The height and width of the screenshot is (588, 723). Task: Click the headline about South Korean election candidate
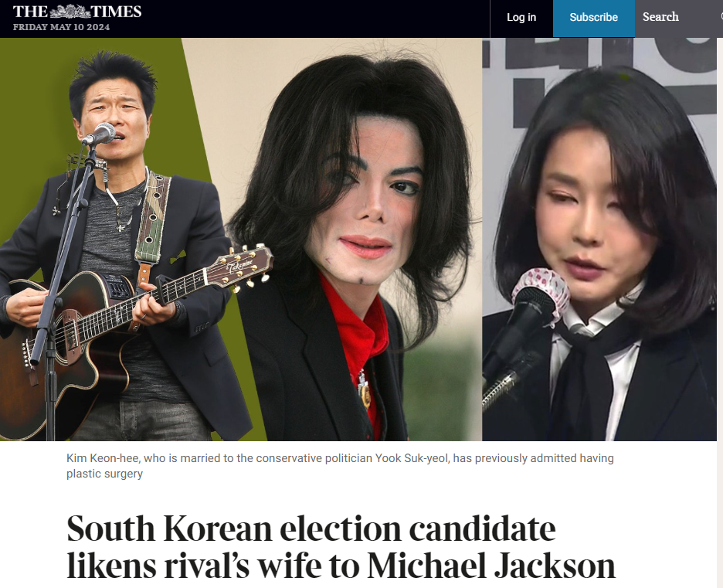click(341, 547)
